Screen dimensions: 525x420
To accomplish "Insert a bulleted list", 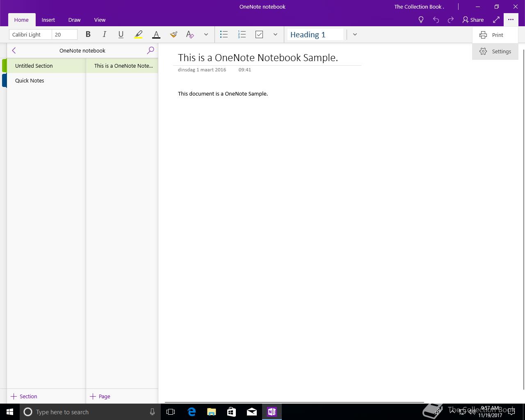I will pyautogui.click(x=224, y=34).
